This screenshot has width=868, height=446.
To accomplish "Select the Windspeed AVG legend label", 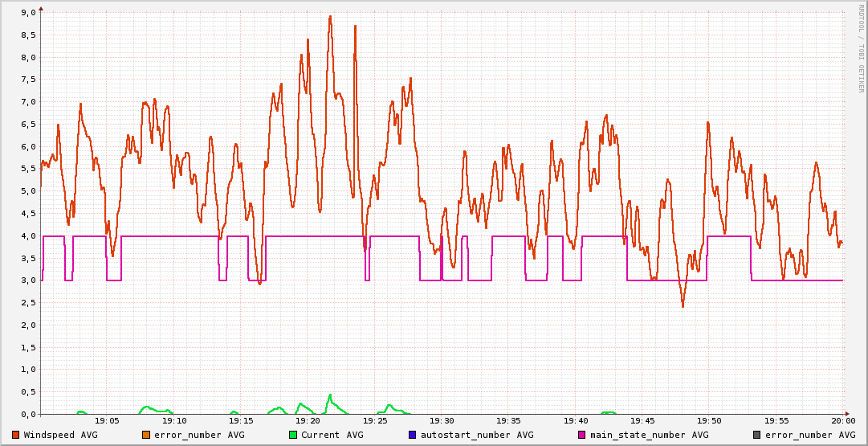I will click(x=60, y=435).
